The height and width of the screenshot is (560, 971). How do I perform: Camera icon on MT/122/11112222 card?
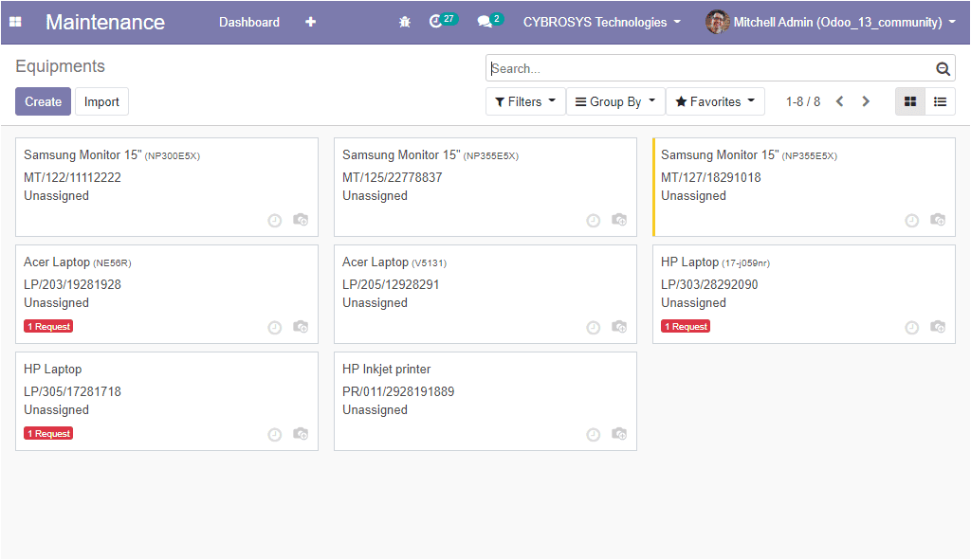click(x=301, y=220)
